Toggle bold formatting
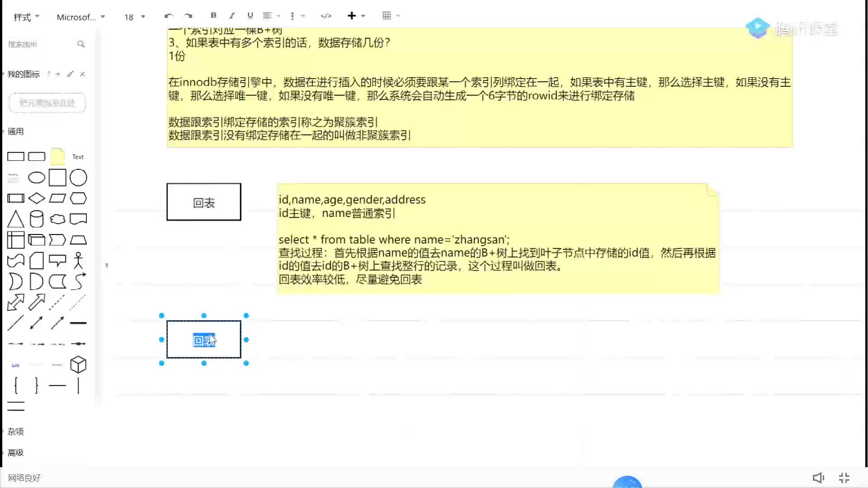Viewport: 868px width, 488px height. pyautogui.click(x=213, y=15)
